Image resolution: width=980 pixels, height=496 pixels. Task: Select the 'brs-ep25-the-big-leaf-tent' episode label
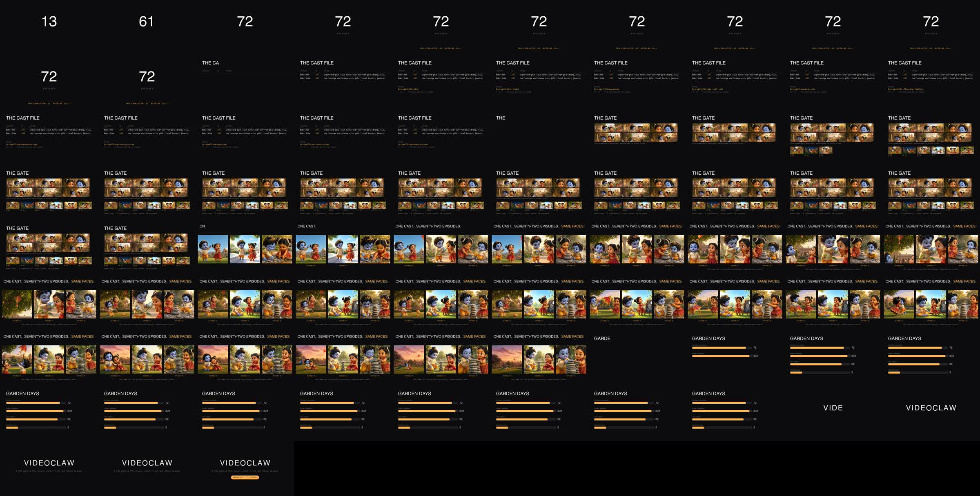click(708, 89)
